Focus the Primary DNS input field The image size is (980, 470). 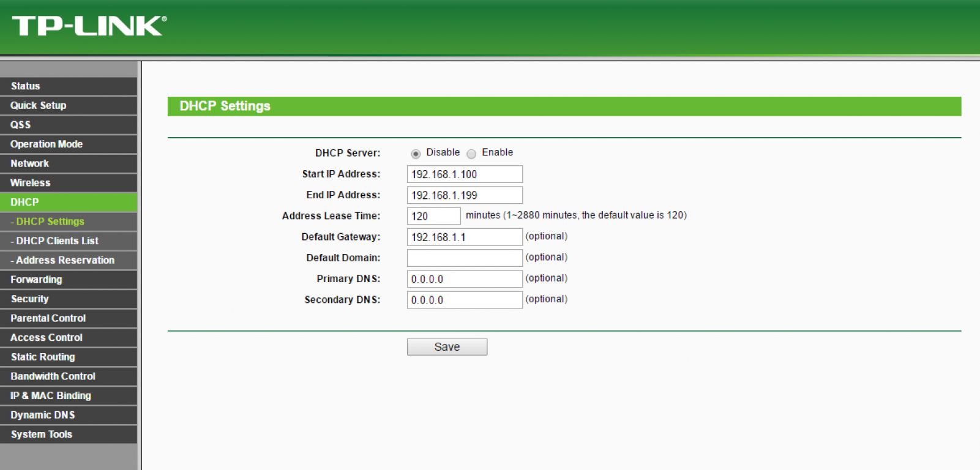(465, 279)
